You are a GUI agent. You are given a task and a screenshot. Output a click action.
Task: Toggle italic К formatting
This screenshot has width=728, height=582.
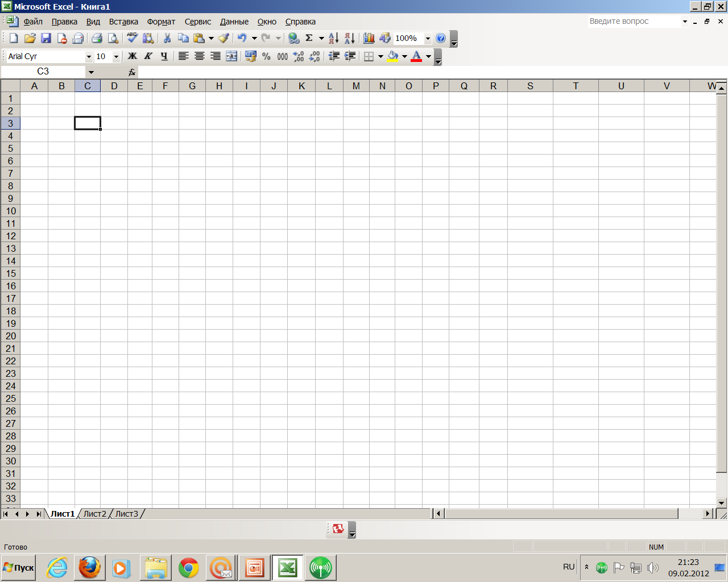(148, 56)
